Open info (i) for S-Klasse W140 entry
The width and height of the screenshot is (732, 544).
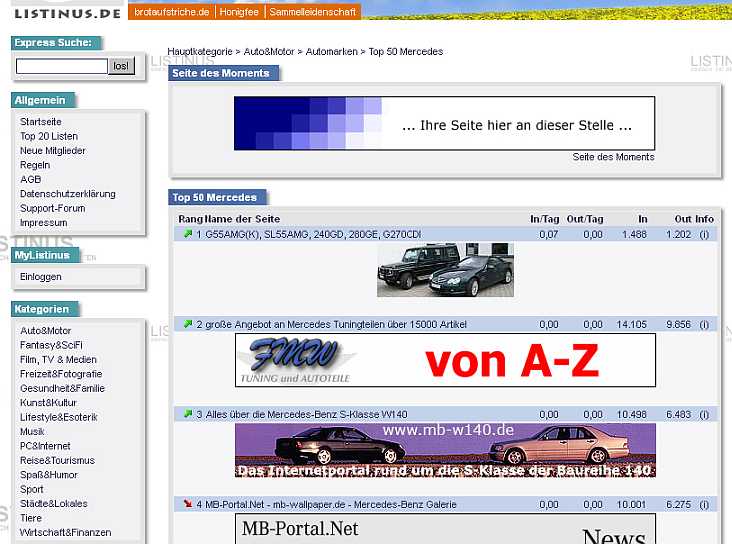[704, 415]
